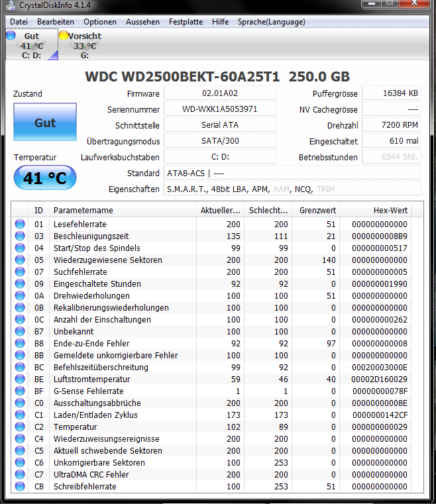The width and height of the screenshot is (436, 504).
Task: Click the Schnittstelle field Serial ATA
Action: pos(220,125)
